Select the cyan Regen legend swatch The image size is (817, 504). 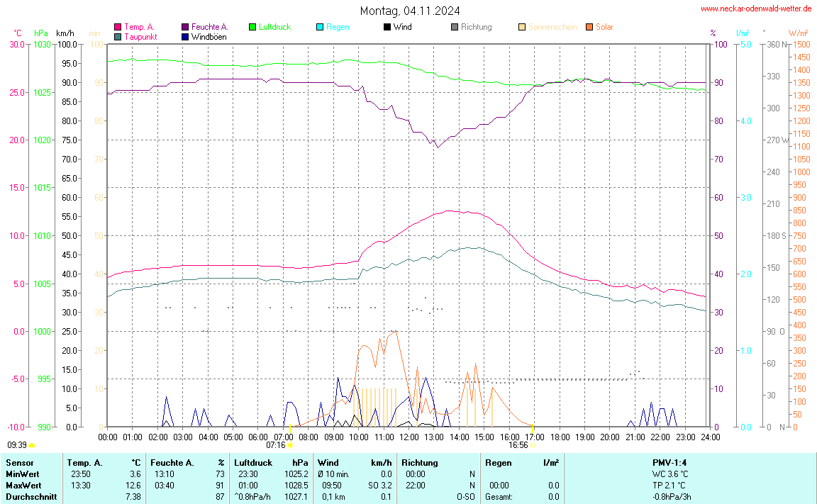point(320,27)
